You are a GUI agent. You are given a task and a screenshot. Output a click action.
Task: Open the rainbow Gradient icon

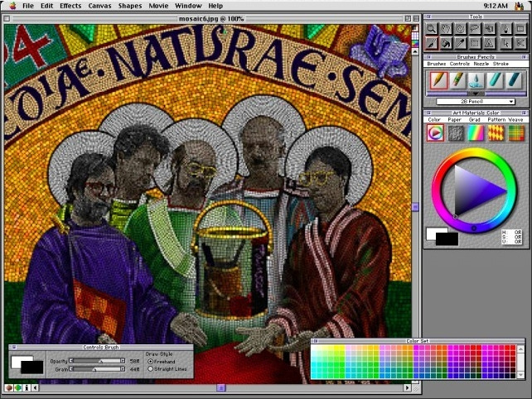coord(476,133)
